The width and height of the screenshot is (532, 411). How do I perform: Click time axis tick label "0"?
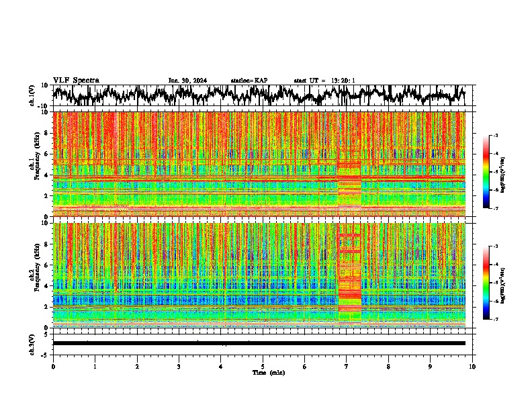tap(53, 367)
